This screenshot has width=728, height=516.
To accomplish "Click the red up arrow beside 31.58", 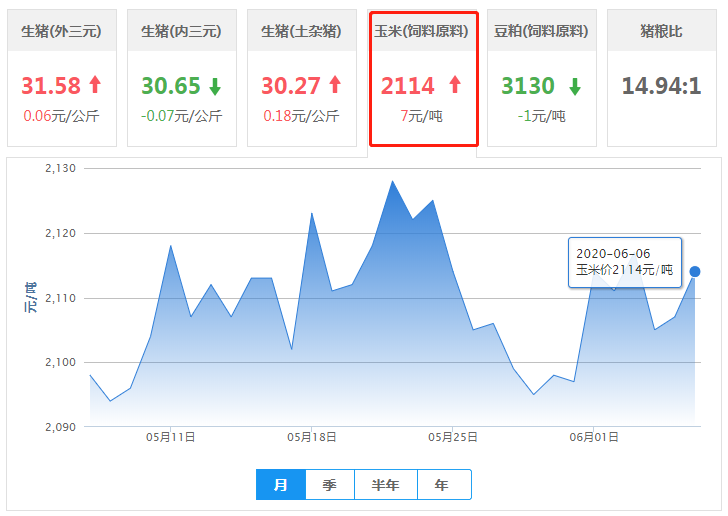I will [x=95, y=85].
